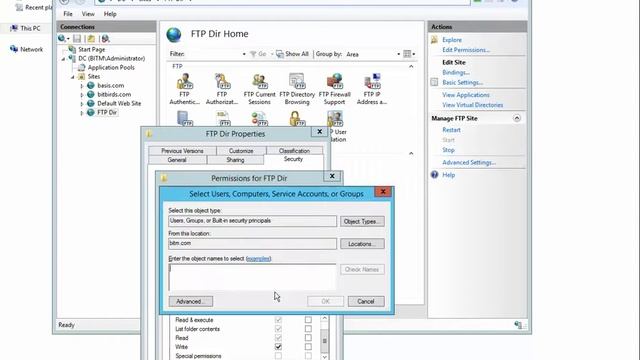
Task: Switch to the Classification tab
Action: click(x=294, y=151)
